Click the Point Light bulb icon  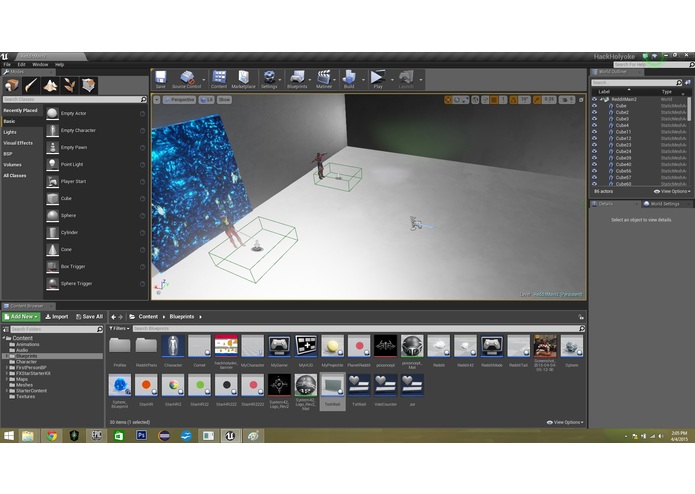coord(52,164)
